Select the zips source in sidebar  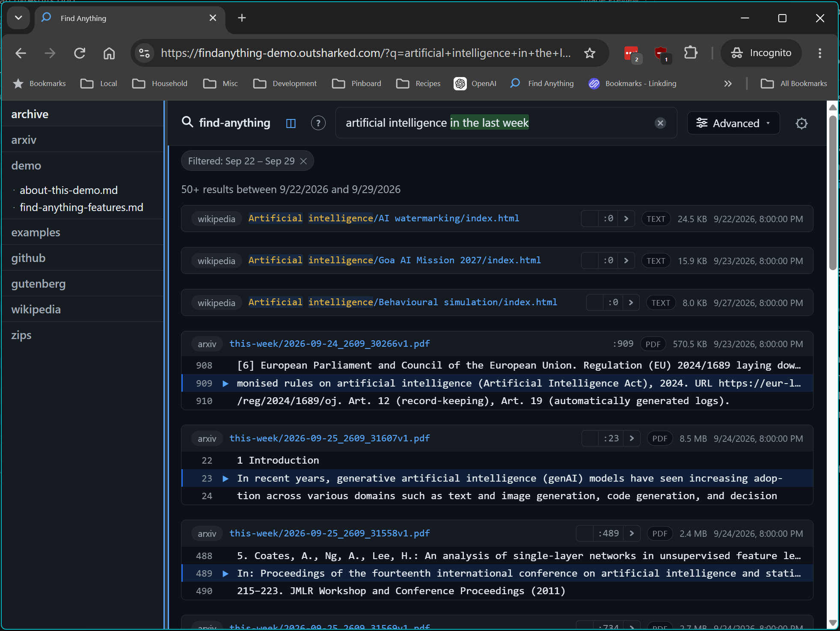click(83, 335)
